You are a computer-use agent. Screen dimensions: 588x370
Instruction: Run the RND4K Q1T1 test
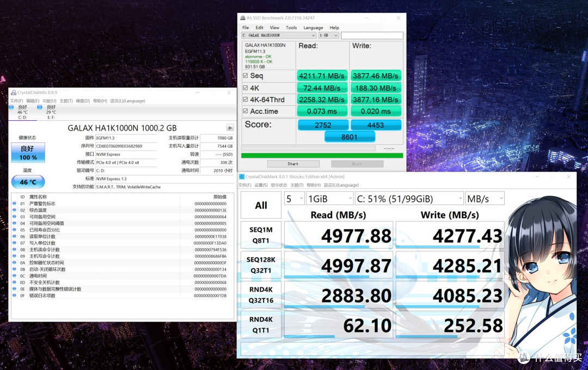[261, 325]
